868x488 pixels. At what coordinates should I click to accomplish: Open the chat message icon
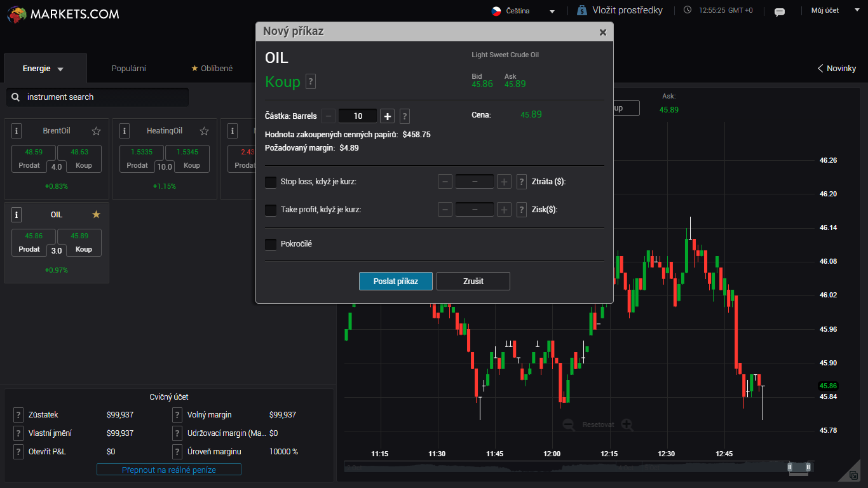pos(780,11)
